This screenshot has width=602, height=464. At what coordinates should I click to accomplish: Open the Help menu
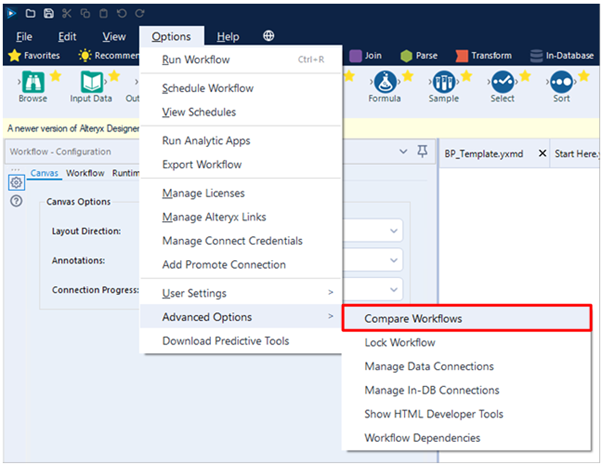[227, 36]
